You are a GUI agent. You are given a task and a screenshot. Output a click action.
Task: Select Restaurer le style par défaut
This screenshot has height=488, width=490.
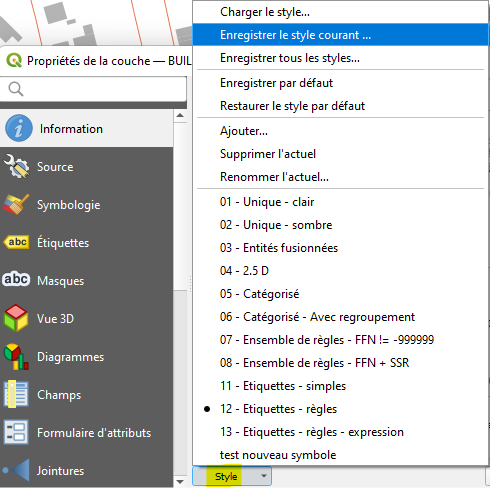[340, 106]
